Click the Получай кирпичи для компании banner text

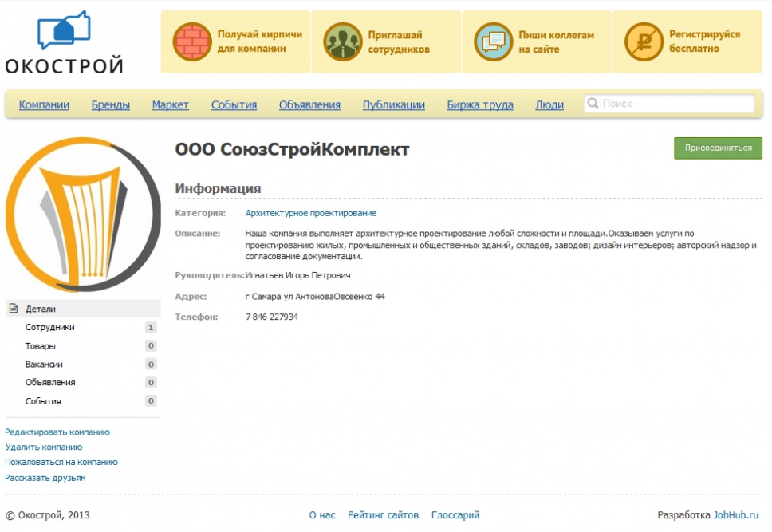[x=260, y=41]
